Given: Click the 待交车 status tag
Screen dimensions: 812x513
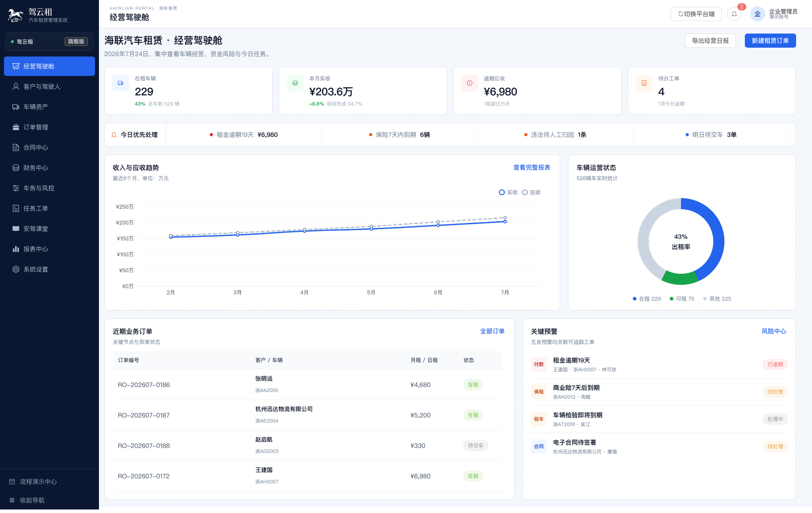Looking at the screenshot, I should pos(476,446).
